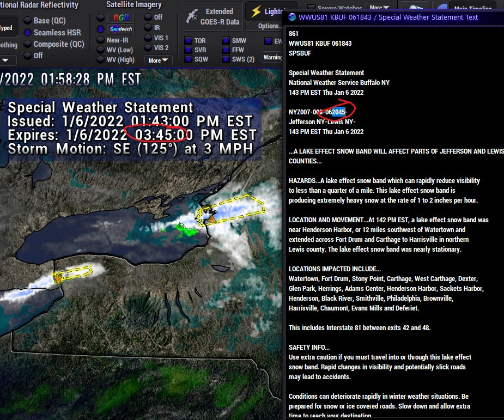
Task: Uncheck the FFW warnings checkbox
Action: tap(226, 50)
